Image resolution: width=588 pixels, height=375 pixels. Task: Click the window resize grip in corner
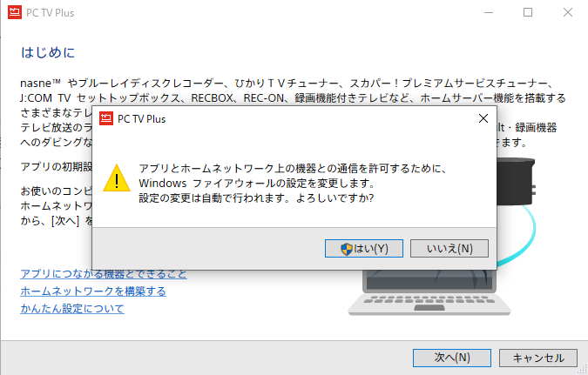[x=583, y=370]
